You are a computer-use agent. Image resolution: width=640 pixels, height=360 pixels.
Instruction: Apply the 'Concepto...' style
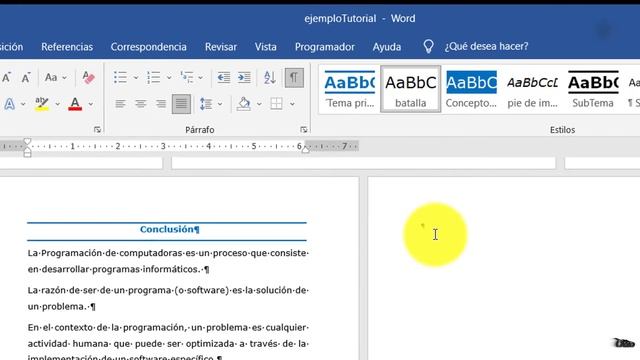[x=471, y=89]
